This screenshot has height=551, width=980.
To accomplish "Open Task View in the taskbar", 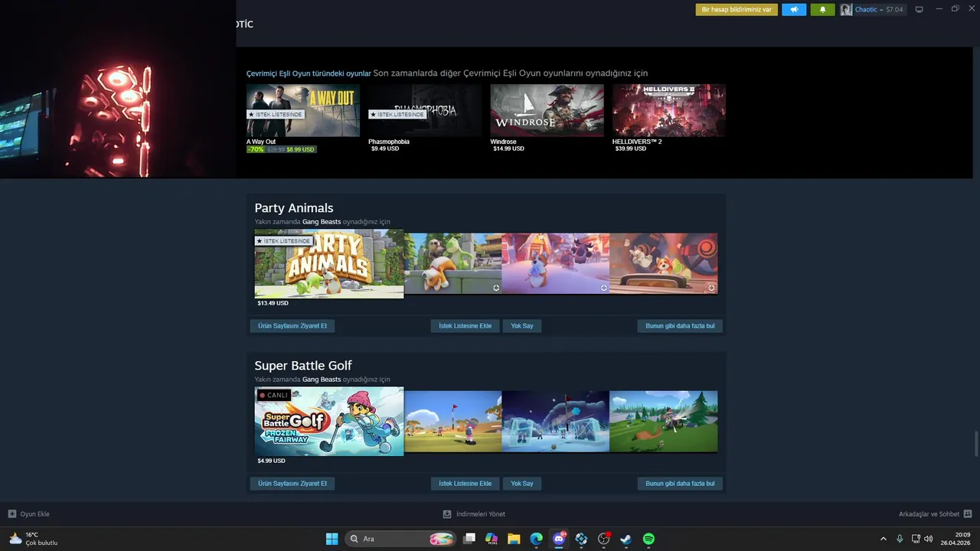I will [x=469, y=539].
